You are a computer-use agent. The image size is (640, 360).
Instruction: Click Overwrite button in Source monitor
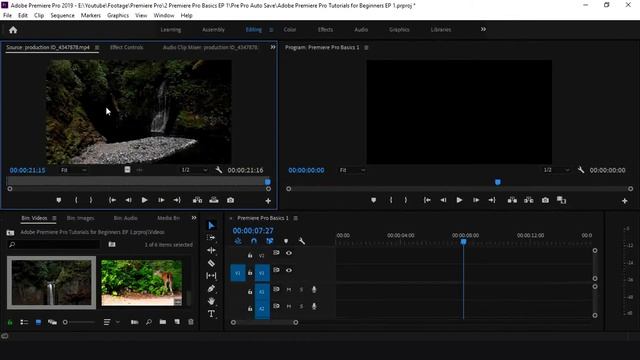[x=214, y=200]
